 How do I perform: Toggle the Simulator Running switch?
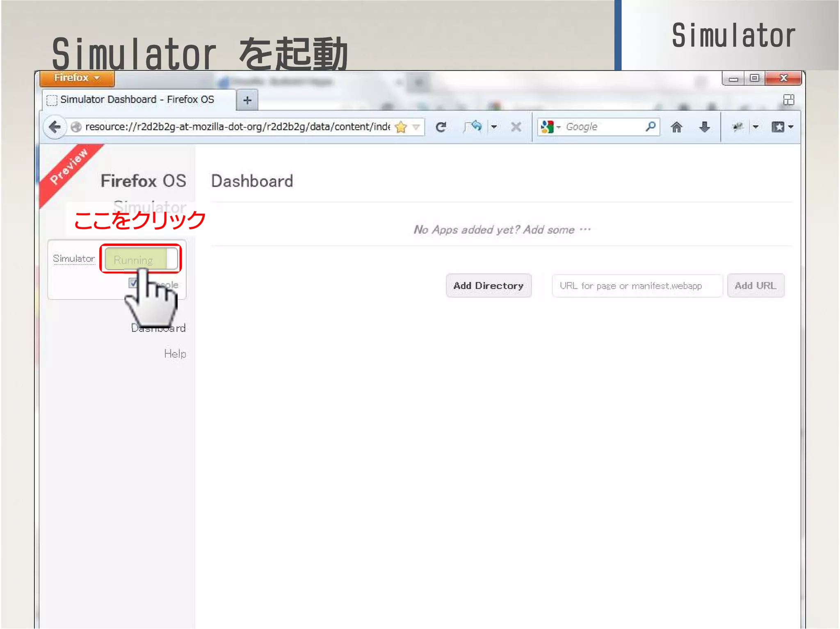pyautogui.click(x=141, y=259)
